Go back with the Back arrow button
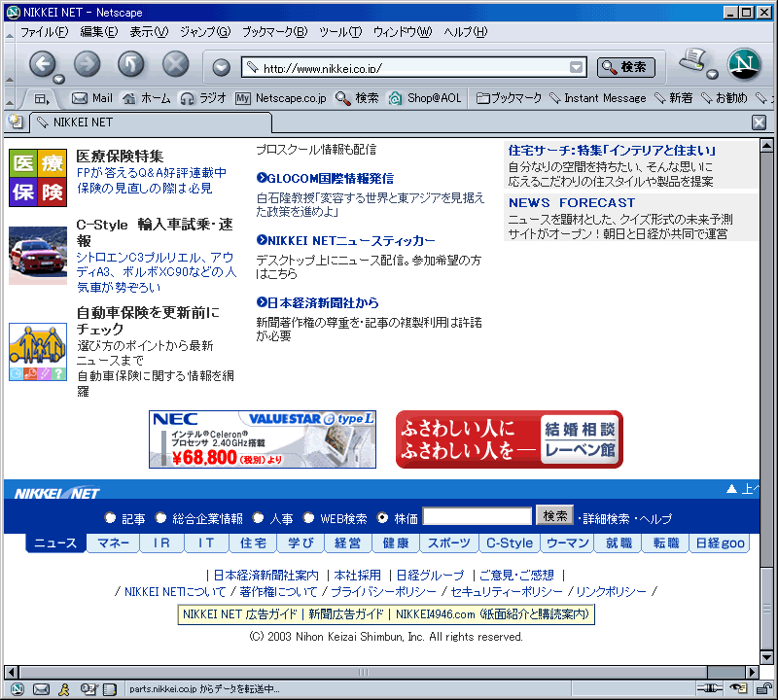Screen dimensions: 778x700 (x=43, y=64)
